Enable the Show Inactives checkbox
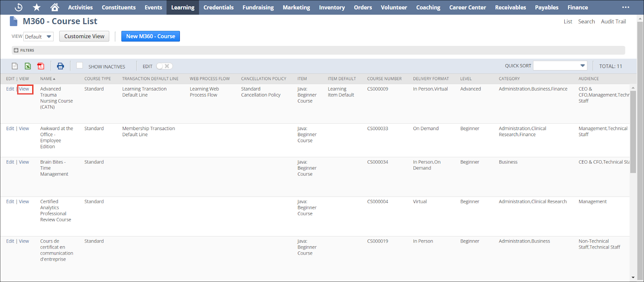Viewport: 644px width, 282px height. [80, 66]
